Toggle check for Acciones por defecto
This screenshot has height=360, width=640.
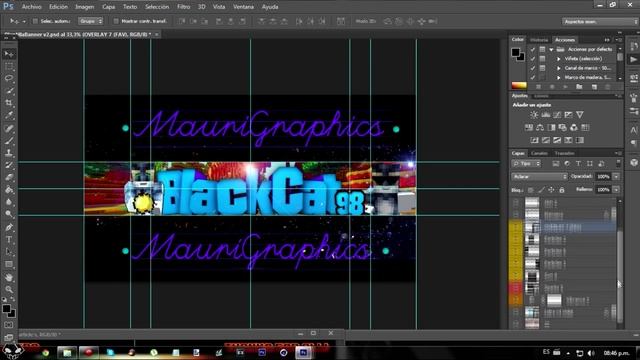[x=533, y=49]
